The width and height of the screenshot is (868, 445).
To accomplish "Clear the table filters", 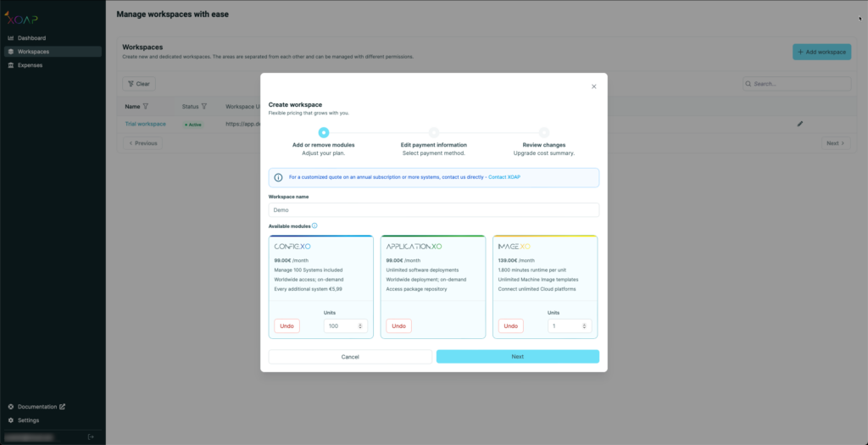I will click(x=139, y=84).
